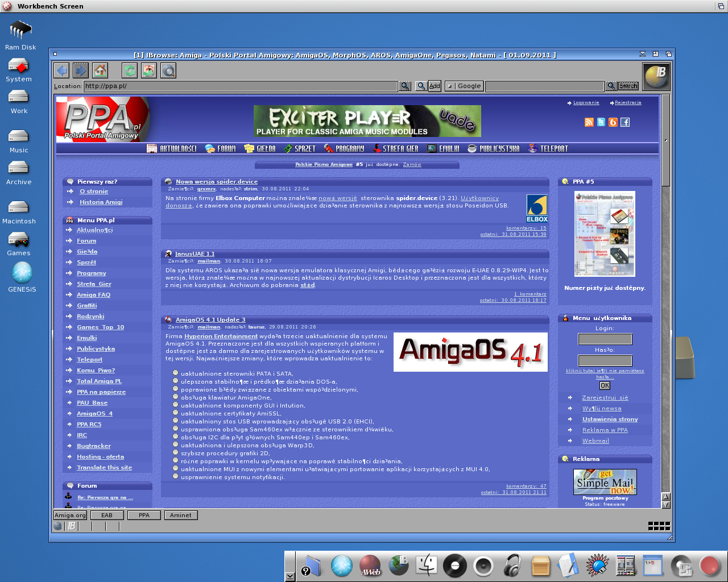The image size is (728, 582).
Task: Click the Hasło password field
Action: point(605,361)
